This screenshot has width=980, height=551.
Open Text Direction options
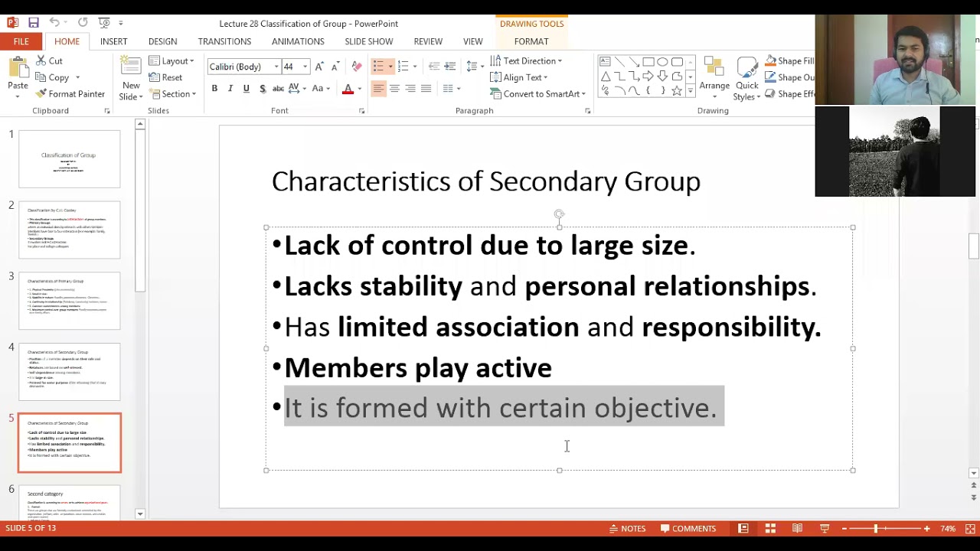[526, 60]
